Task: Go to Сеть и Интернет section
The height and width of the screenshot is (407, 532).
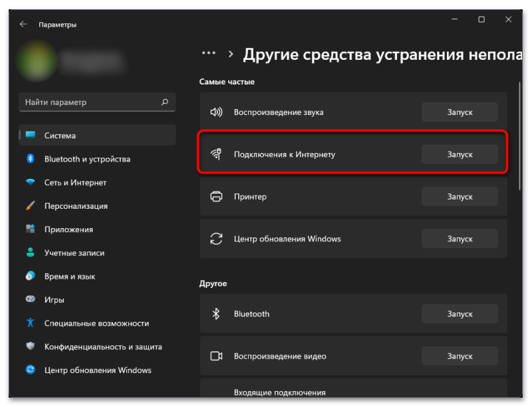Action: pos(97,182)
